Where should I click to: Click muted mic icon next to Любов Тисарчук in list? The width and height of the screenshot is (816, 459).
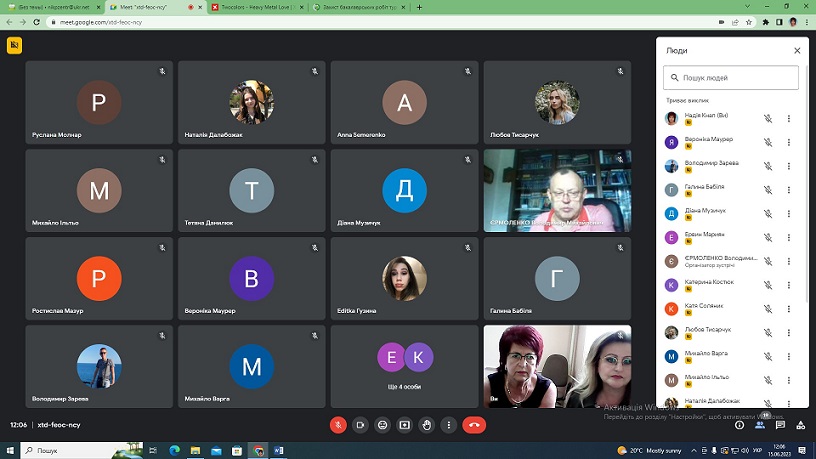point(768,333)
